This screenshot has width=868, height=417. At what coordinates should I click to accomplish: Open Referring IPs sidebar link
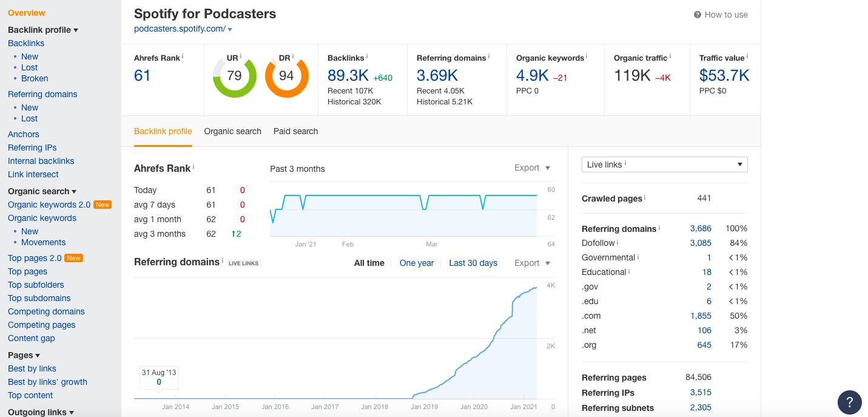point(32,147)
